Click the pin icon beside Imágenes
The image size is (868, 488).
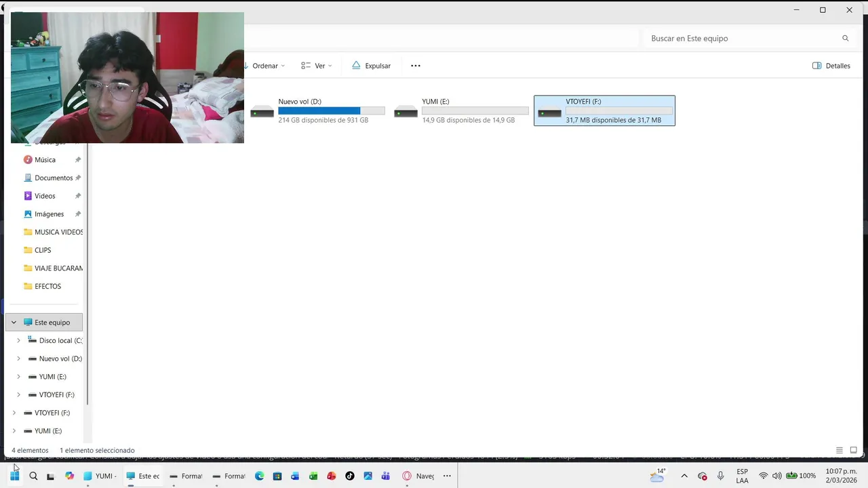tap(77, 214)
